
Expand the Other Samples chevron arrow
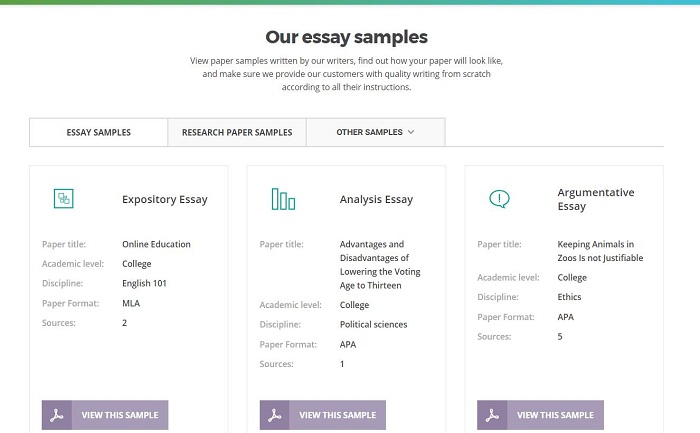411,132
